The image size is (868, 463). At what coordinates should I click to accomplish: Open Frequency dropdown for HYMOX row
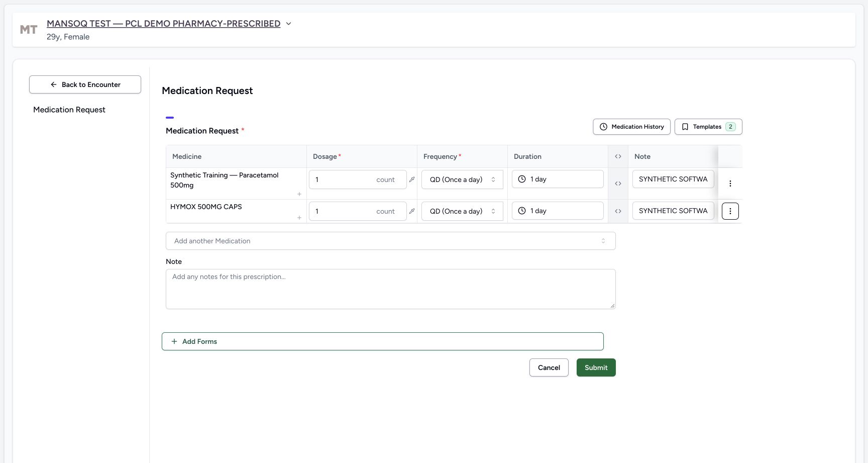point(462,211)
